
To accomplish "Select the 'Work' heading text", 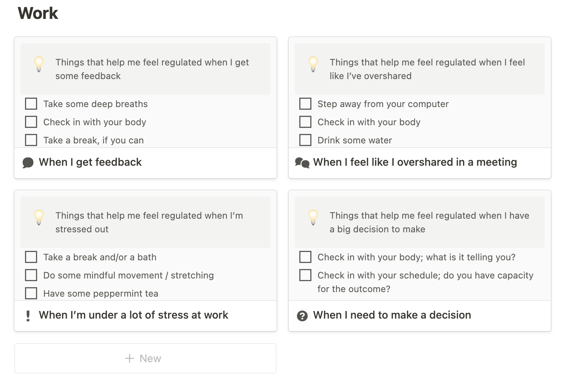I will (38, 13).
